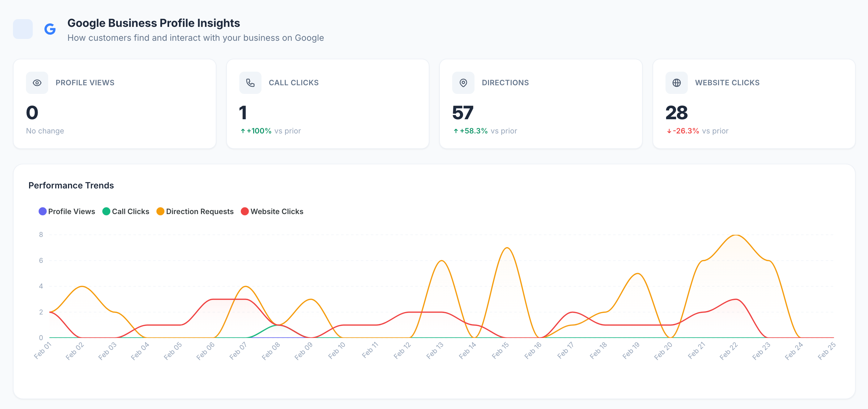Image resolution: width=868 pixels, height=409 pixels.
Task: Select the Feb 22 label on chart axis
Action: coord(729,351)
